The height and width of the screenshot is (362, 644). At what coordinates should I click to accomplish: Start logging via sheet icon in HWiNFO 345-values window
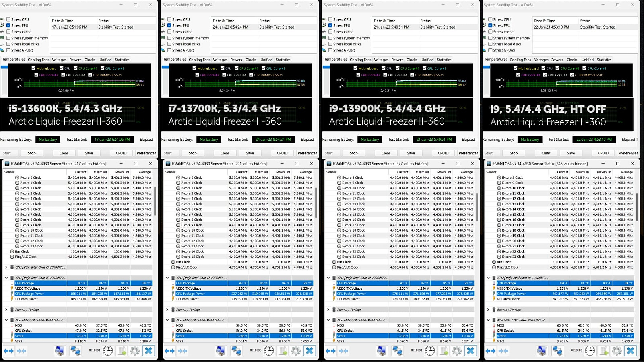[604, 351]
